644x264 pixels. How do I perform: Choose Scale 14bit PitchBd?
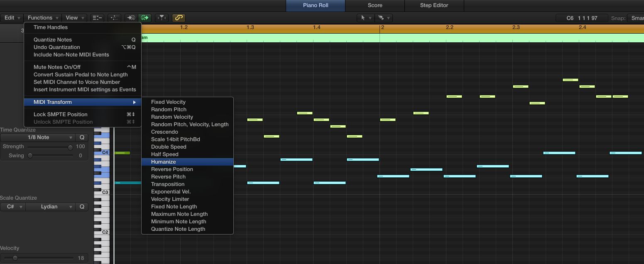tap(187, 139)
